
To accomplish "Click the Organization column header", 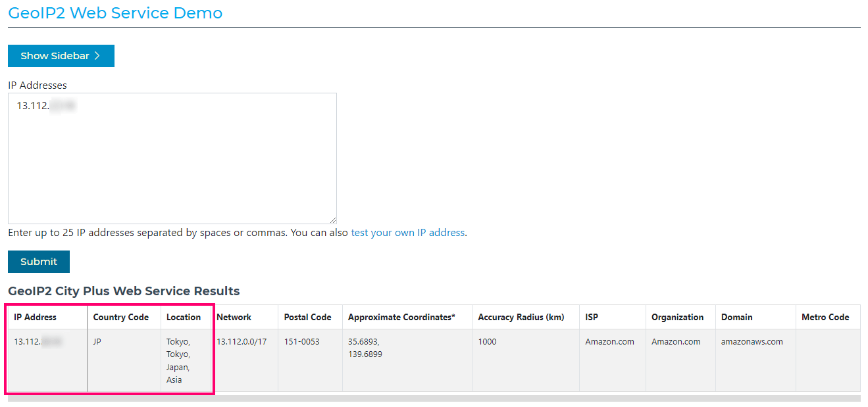I will pyautogui.click(x=680, y=317).
